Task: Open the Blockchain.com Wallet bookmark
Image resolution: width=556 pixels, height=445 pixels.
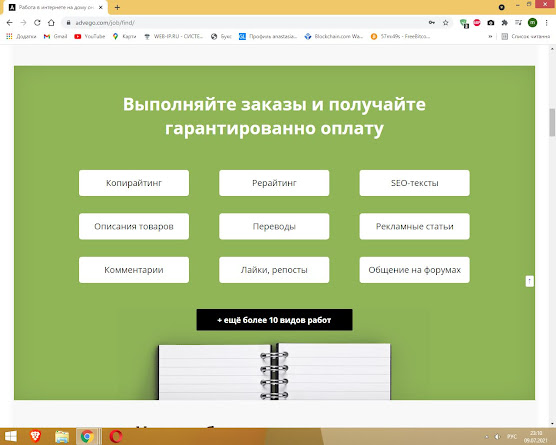Action: tap(334, 36)
